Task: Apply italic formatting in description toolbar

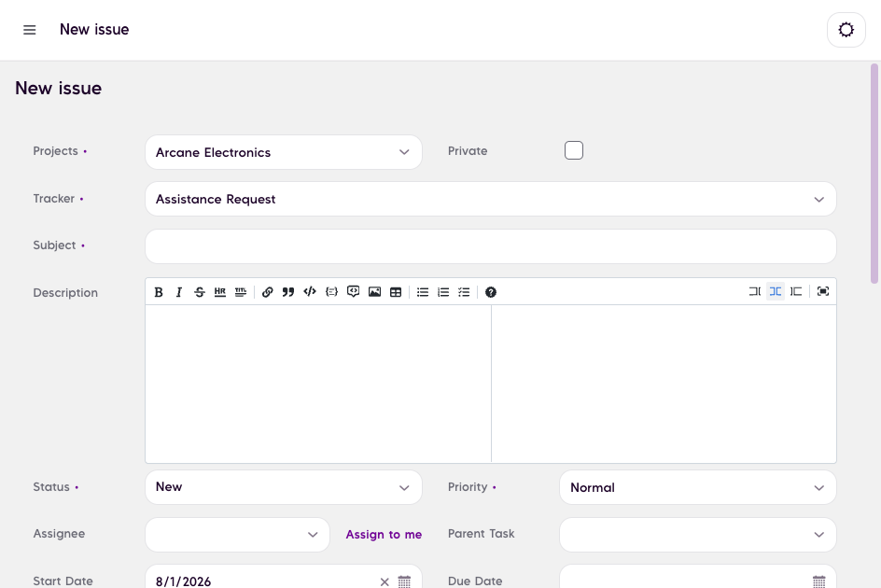Action: click(178, 292)
